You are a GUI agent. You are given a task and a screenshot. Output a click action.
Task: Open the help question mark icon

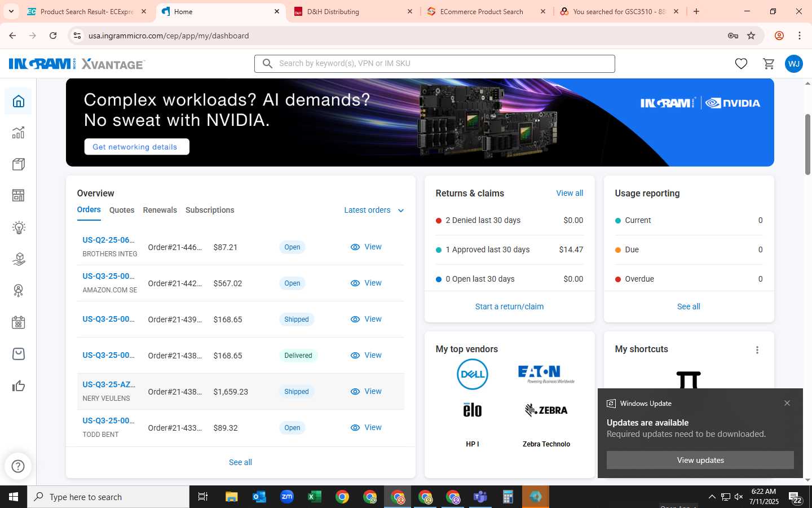tap(18, 466)
